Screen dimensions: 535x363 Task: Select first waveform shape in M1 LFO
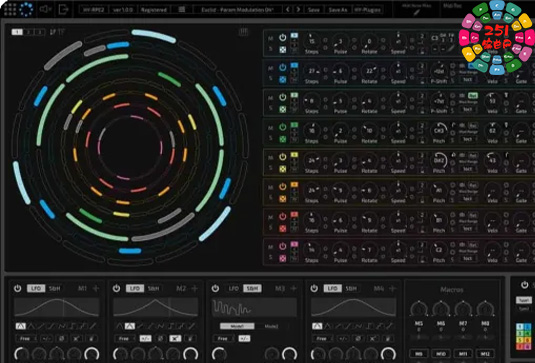(20, 326)
